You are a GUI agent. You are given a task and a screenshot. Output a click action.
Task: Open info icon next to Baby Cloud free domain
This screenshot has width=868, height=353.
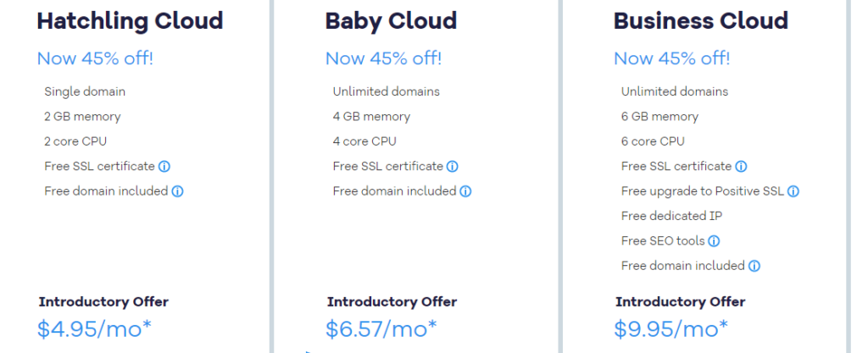click(465, 191)
